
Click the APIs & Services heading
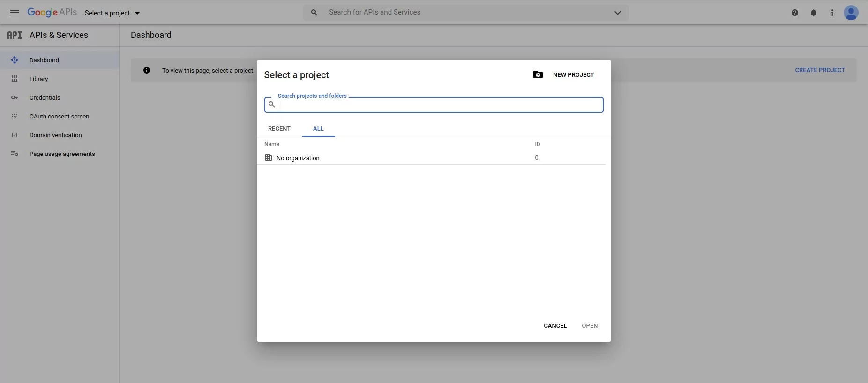pos(59,35)
